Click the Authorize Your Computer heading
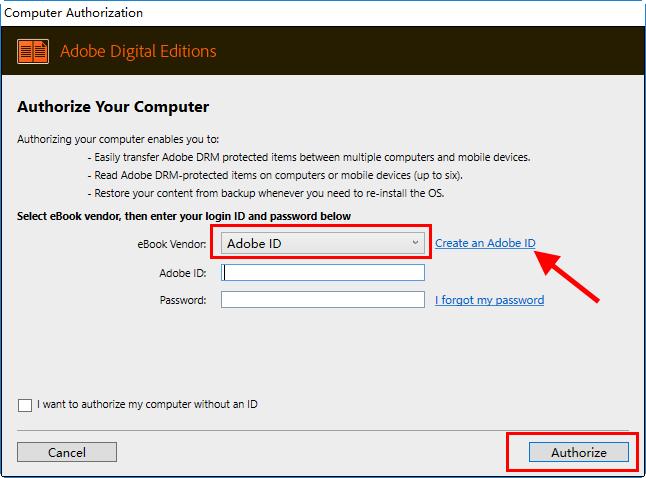Image resolution: width=646 pixels, height=478 pixels. coord(113,107)
